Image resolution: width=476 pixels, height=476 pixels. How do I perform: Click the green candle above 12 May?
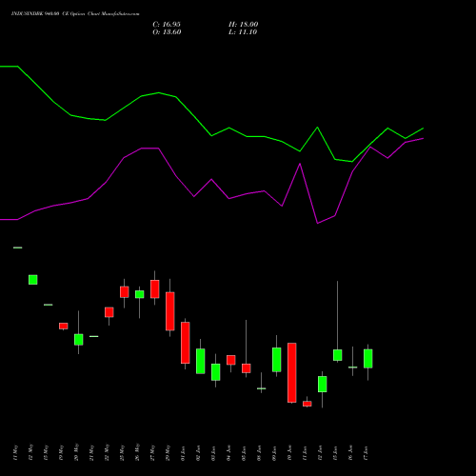33,280
